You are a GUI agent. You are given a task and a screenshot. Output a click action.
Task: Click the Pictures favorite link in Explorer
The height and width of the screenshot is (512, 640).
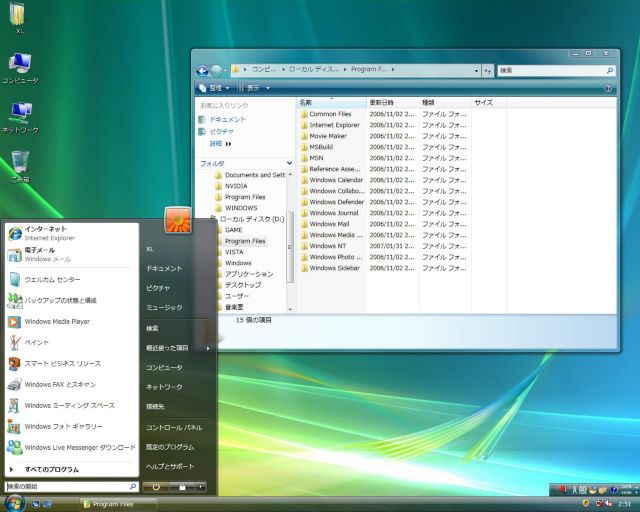coord(216,131)
